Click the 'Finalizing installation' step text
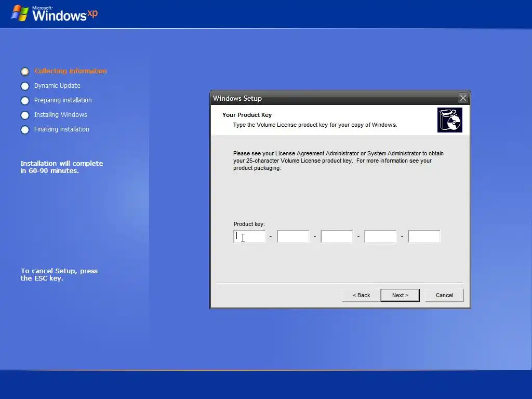Screen dimensions: 532x399 click(62, 129)
